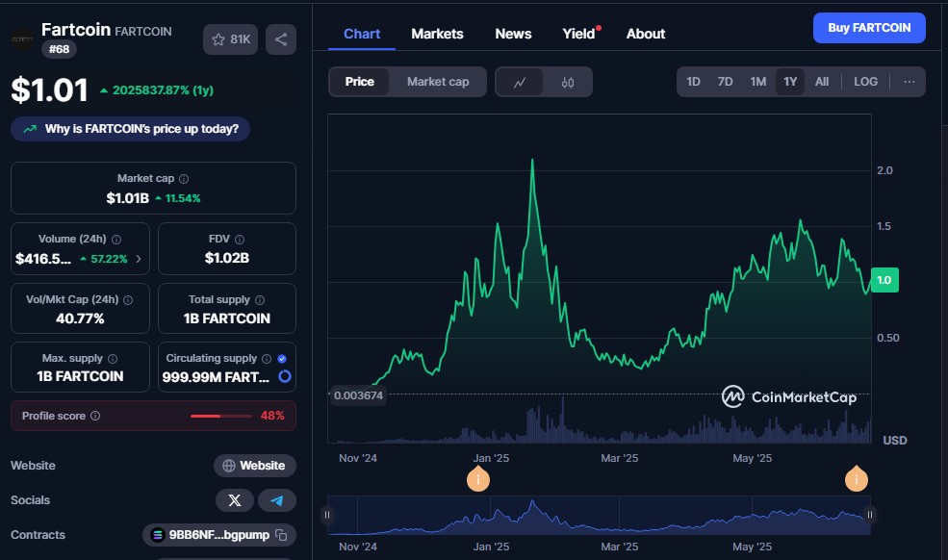Open Fartcoin's Telegram social link
Image resolution: width=948 pixels, height=560 pixels.
(x=277, y=500)
